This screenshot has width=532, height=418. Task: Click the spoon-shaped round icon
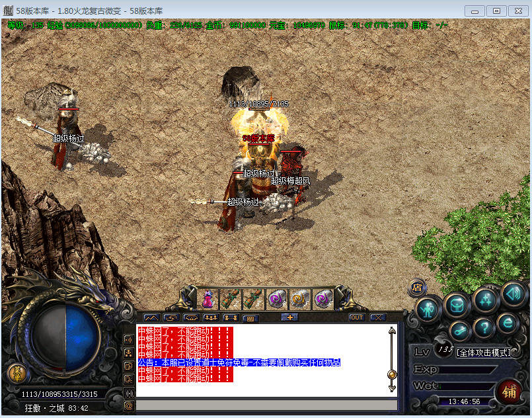460,331
